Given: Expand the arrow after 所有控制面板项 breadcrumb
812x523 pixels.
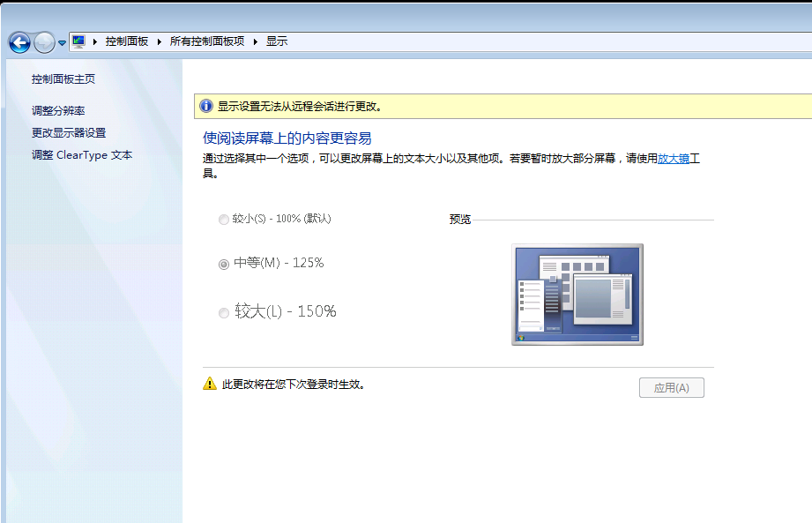Looking at the screenshot, I should [x=256, y=41].
